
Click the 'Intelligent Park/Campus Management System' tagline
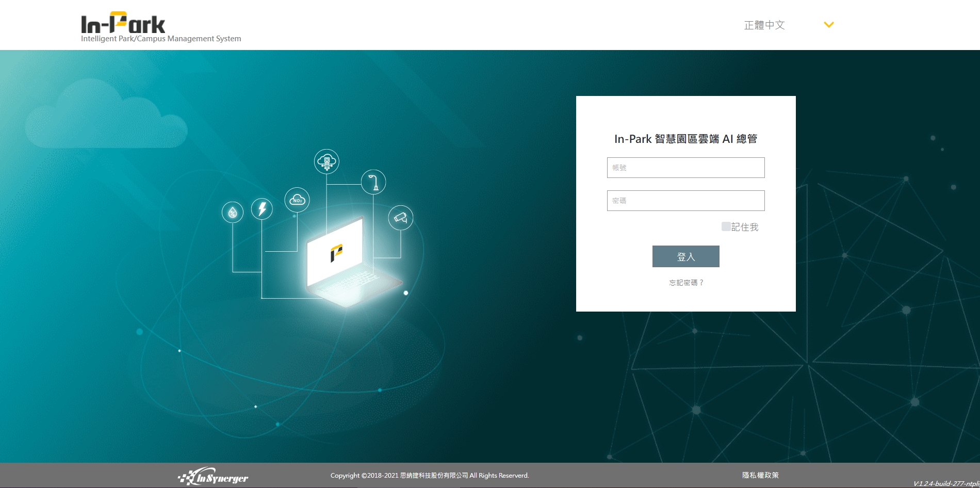point(161,39)
